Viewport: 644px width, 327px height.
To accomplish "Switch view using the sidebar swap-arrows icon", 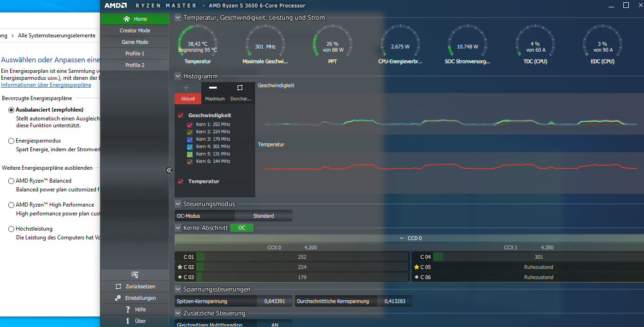I will pos(135,275).
